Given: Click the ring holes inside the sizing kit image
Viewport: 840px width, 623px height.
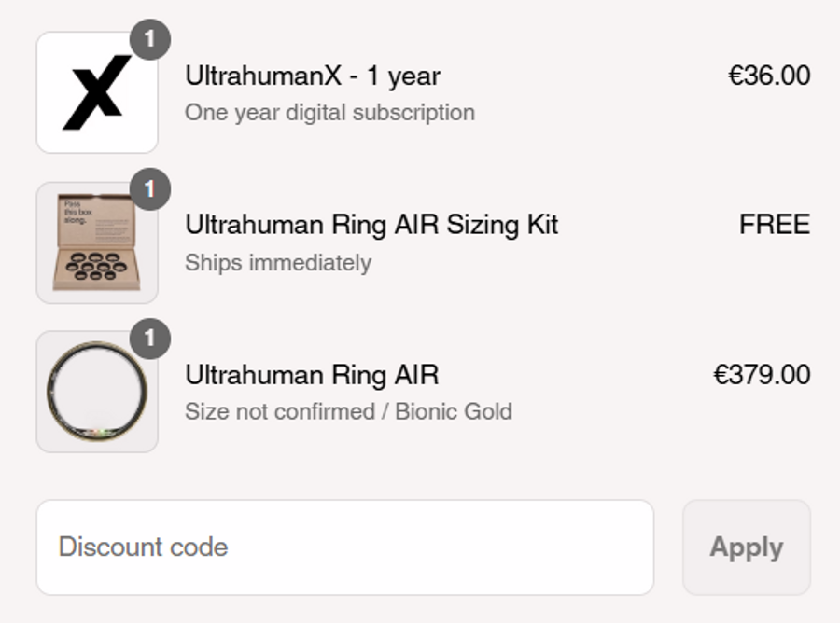Looking at the screenshot, I should click(x=96, y=266).
